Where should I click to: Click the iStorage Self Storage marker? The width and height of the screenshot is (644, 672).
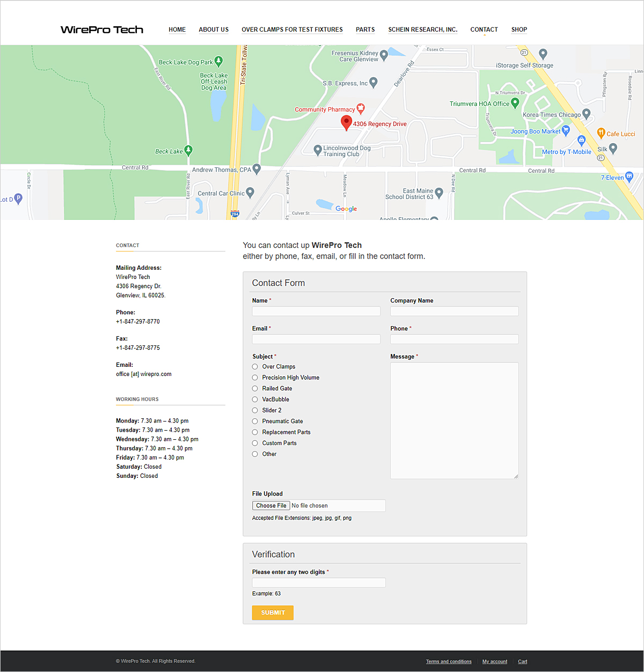coord(543,54)
